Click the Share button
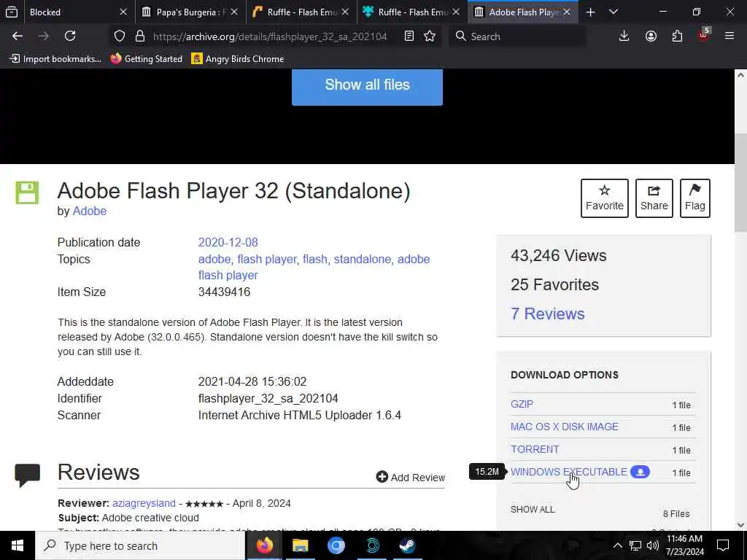This screenshot has width=747, height=560. pyautogui.click(x=654, y=198)
